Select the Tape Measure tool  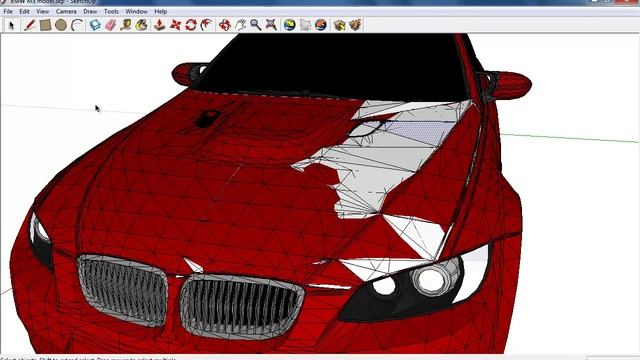(x=126, y=25)
